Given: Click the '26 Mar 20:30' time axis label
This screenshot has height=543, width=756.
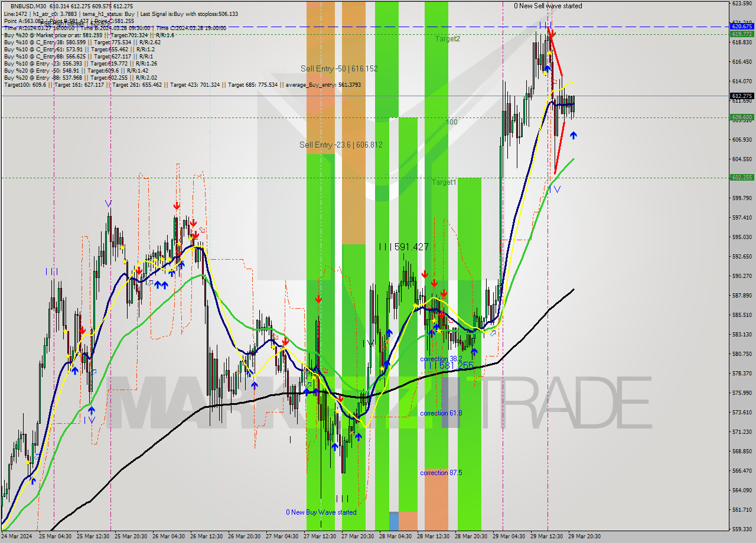Looking at the screenshot, I should pyautogui.click(x=245, y=537).
